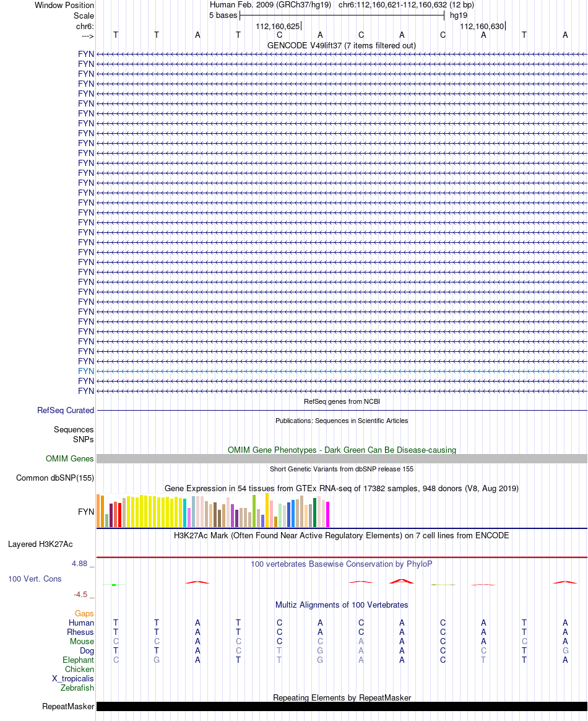
Task: Select the chr6: ruler label
Action: [85, 26]
